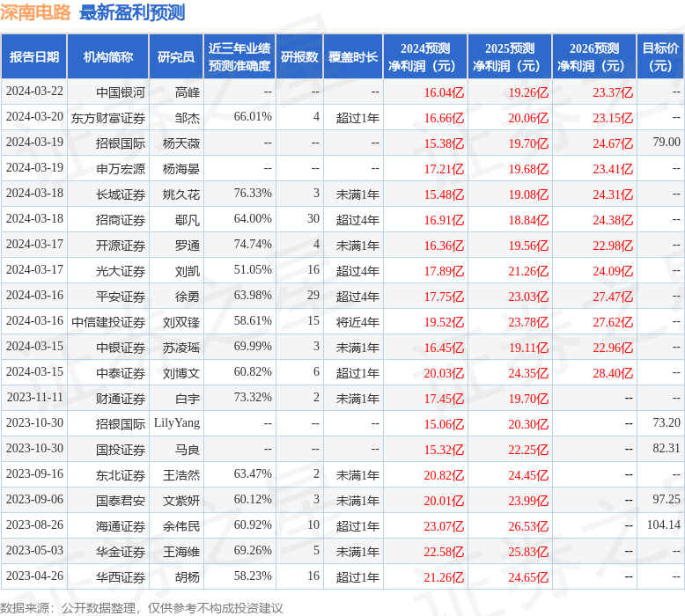Click the 东方财富证券 institution cell
The width and height of the screenshot is (685, 616).
(x=108, y=118)
